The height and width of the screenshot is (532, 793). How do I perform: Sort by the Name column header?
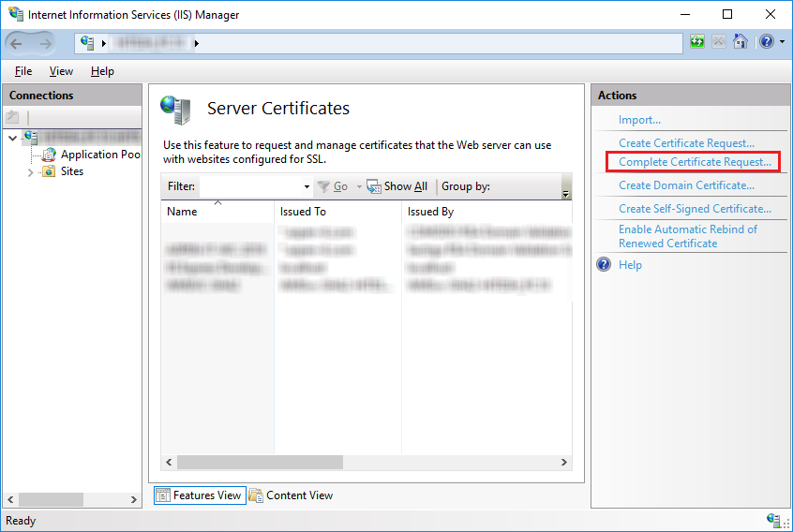[x=217, y=212]
